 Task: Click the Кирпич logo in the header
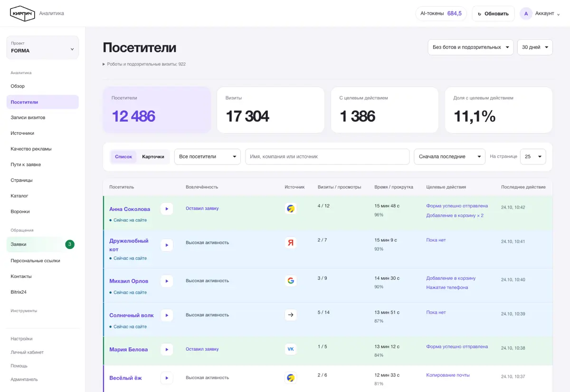pos(22,13)
